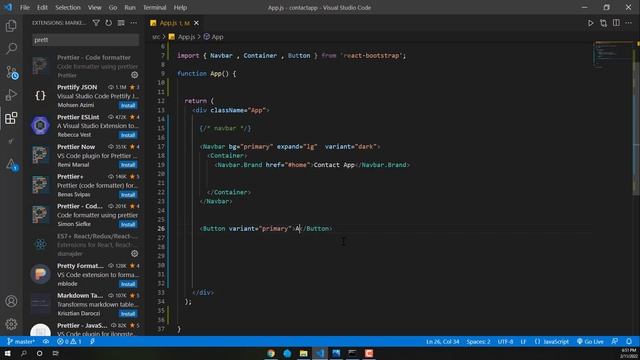Screen dimensions: 640x360
Task: Click the lightning icon in status bar
Action: [x=93, y=342]
